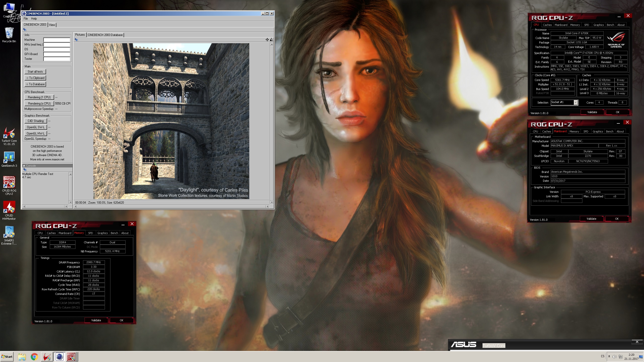The width and height of the screenshot is (644, 362).
Task: Run Rendering (x CPU) benchmark
Action: 39,104
